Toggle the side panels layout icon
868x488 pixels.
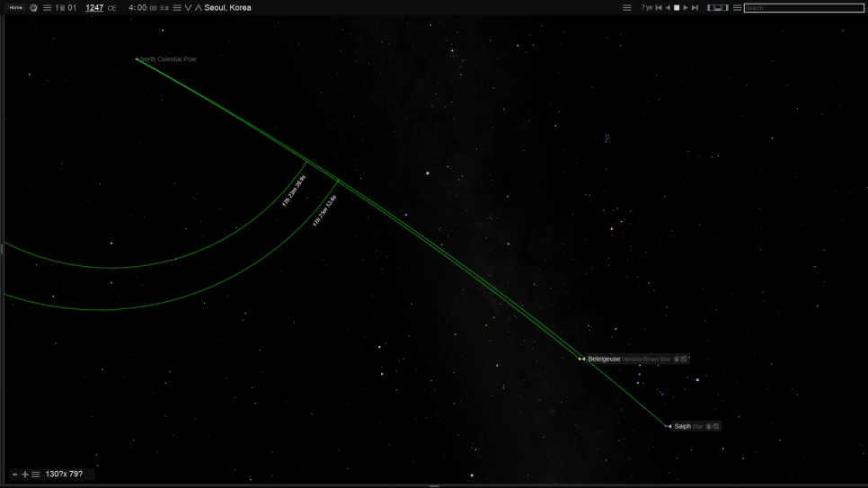717,8
